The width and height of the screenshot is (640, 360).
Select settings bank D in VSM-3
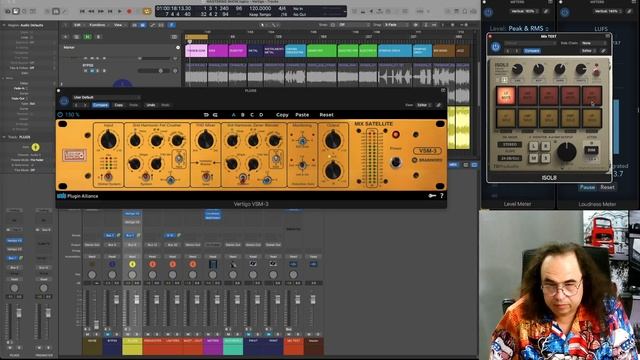point(261,115)
